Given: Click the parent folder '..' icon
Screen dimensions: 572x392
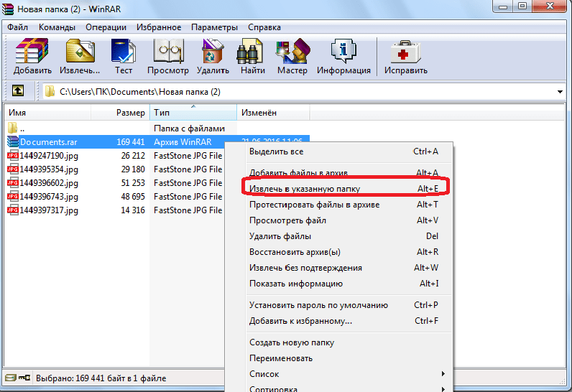Looking at the screenshot, I should coord(12,128).
